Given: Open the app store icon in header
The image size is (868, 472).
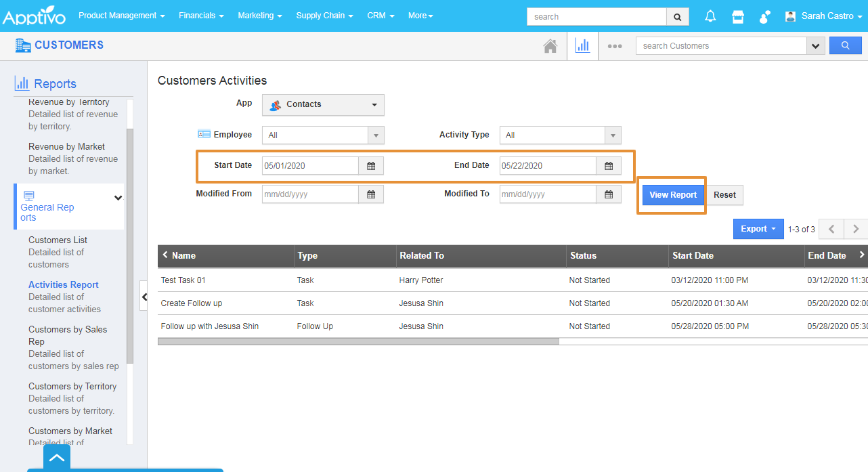Looking at the screenshot, I should click(x=738, y=16).
